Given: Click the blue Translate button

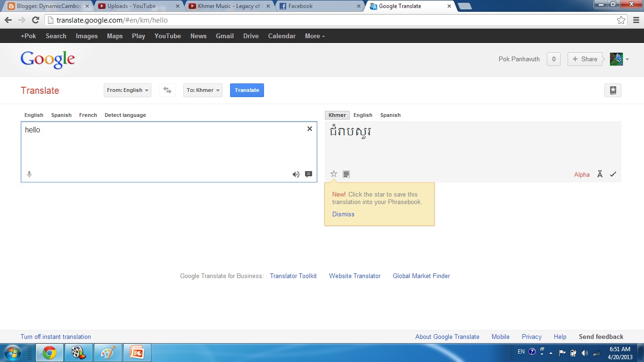Looking at the screenshot, I should (247, 90).
